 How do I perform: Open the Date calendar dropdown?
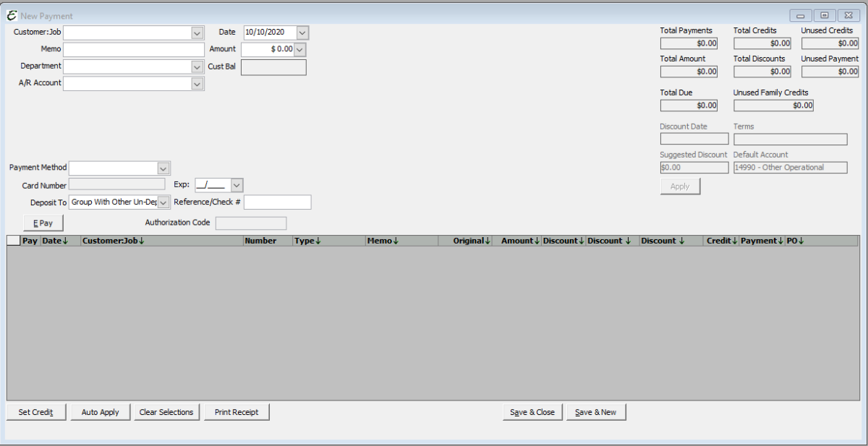tap(302, 32)
